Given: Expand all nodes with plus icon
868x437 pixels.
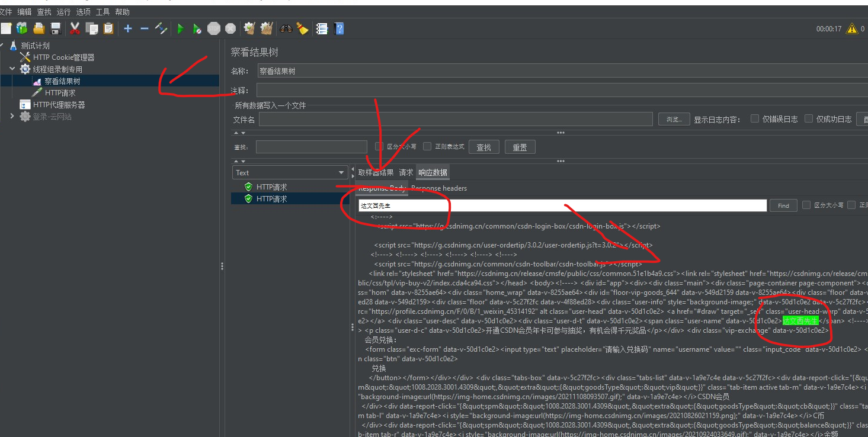Looking at the screenshot, I should [127, 28].
